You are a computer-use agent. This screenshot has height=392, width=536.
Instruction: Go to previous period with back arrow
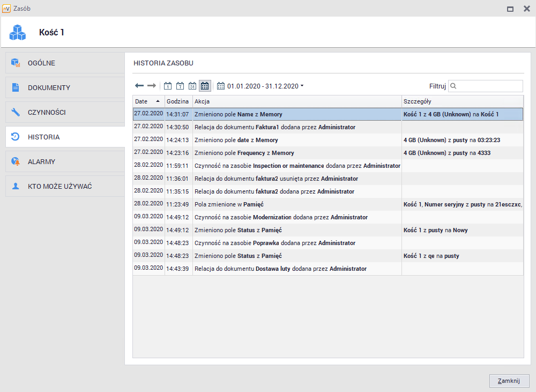point(139,86)
